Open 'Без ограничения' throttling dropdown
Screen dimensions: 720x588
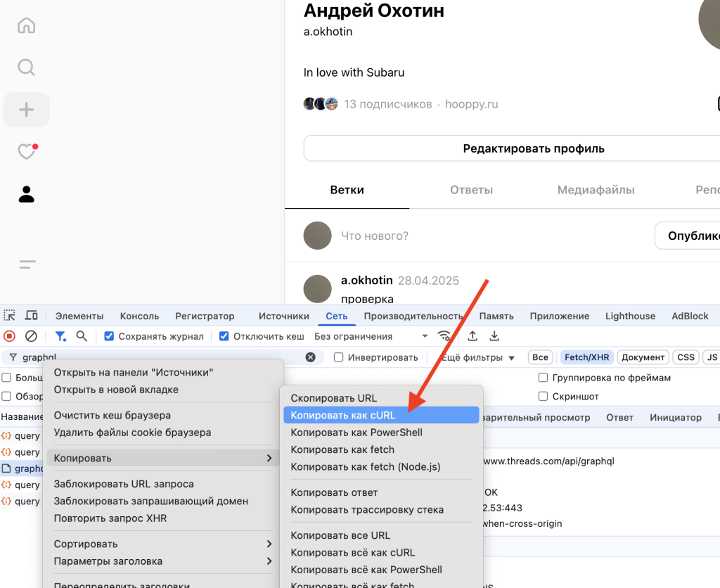click(371, 336)
